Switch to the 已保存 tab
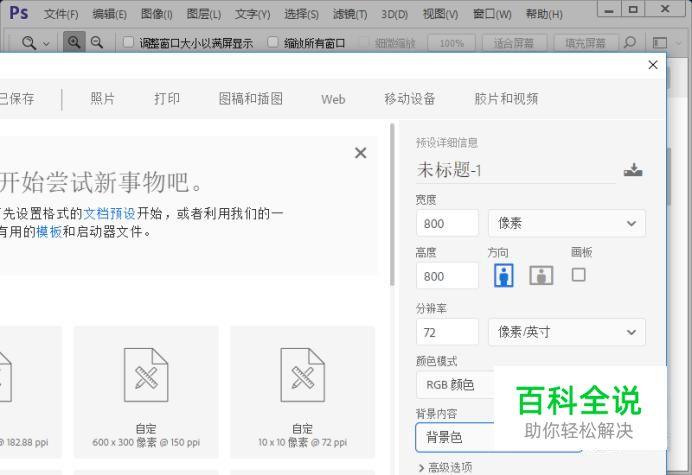 click(x=17, y=98)
